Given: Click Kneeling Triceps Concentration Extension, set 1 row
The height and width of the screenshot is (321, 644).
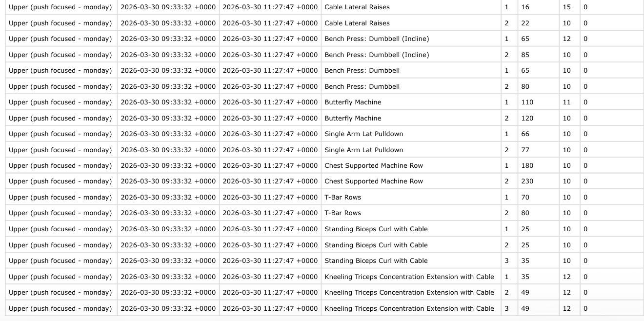Looking at the screenshot, I should pyautogui.click(x=409, y=277).
